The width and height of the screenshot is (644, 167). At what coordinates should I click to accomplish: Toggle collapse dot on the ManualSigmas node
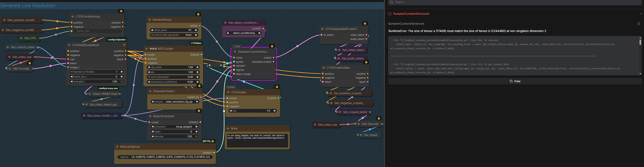click(117, 147)
